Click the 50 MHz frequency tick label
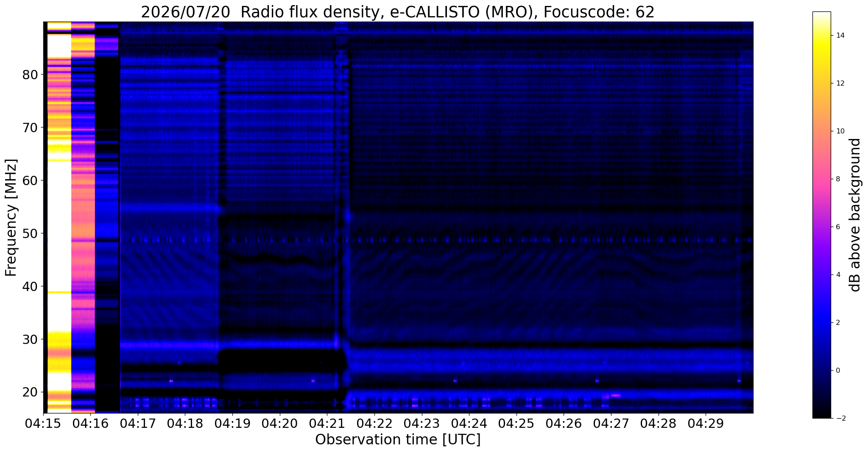 coord(30,233)
